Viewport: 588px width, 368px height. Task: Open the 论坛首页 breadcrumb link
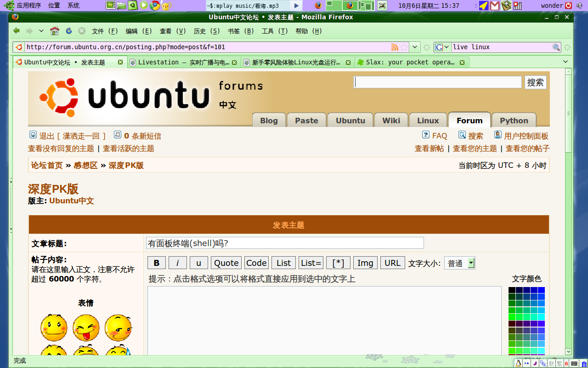point(47,165)
